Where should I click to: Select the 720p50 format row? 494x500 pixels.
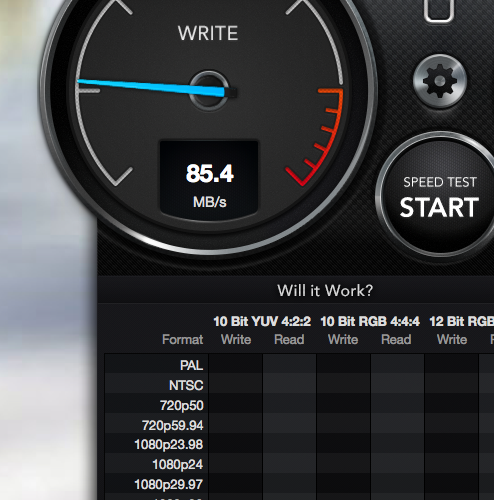tap(299, 405)
